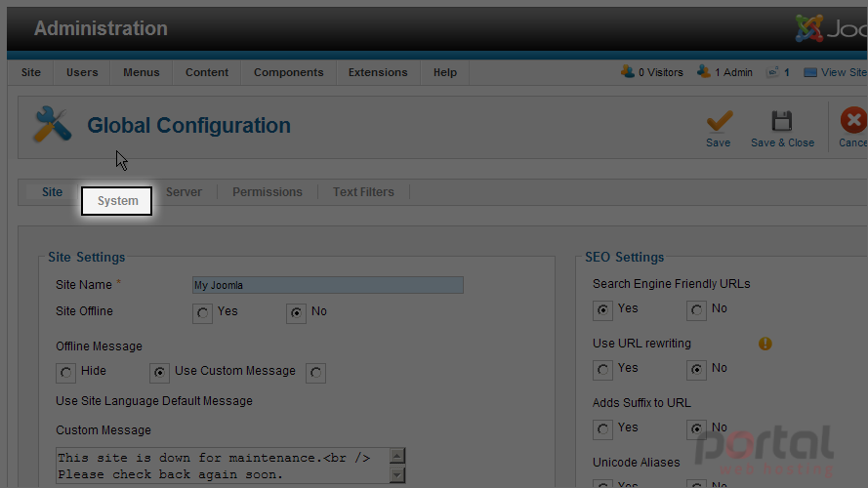Switch to the Permissions tab
Image resolution: width=868 pixels, height=488 pixels.
(x=268, y=192)
